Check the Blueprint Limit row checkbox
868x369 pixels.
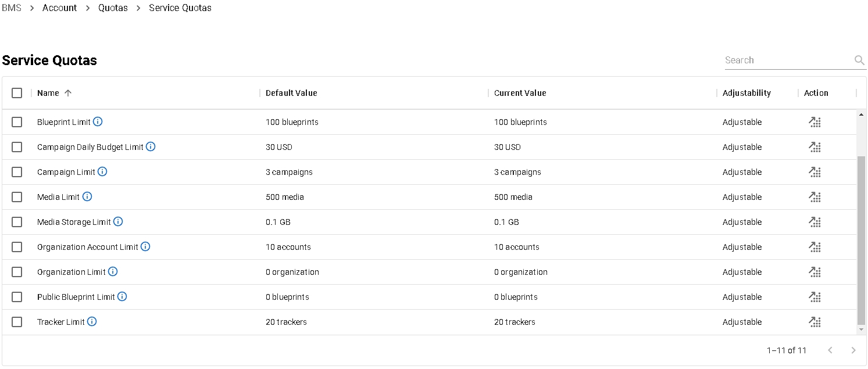point(17,122)
